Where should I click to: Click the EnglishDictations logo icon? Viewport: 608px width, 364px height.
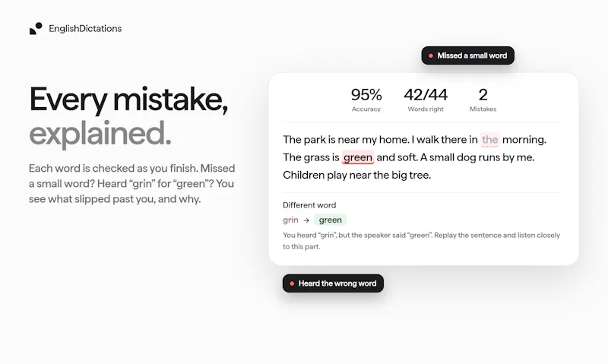[x=36, y=29]
